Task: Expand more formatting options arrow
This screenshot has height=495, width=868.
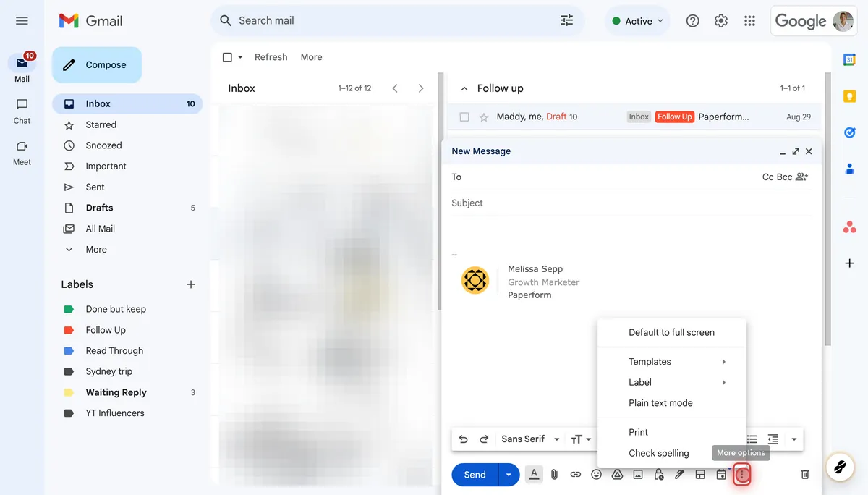Action: (x=793, y=439)
